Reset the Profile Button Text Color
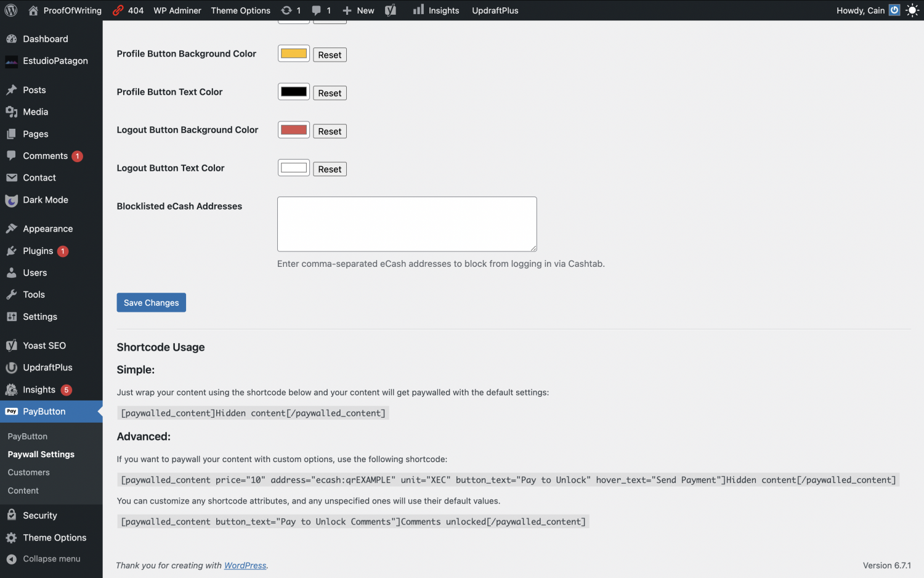This screenshot has width=924, height=578. [330, 93]
